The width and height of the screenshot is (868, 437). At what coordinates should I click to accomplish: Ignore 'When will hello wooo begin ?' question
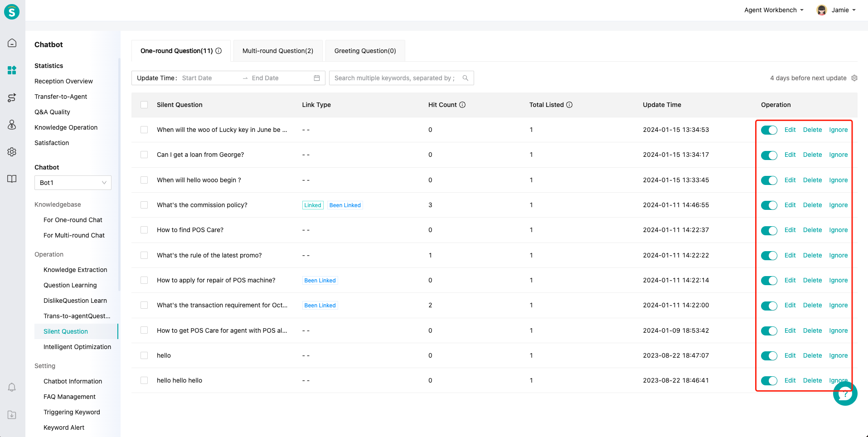click(x=838, y=180)
